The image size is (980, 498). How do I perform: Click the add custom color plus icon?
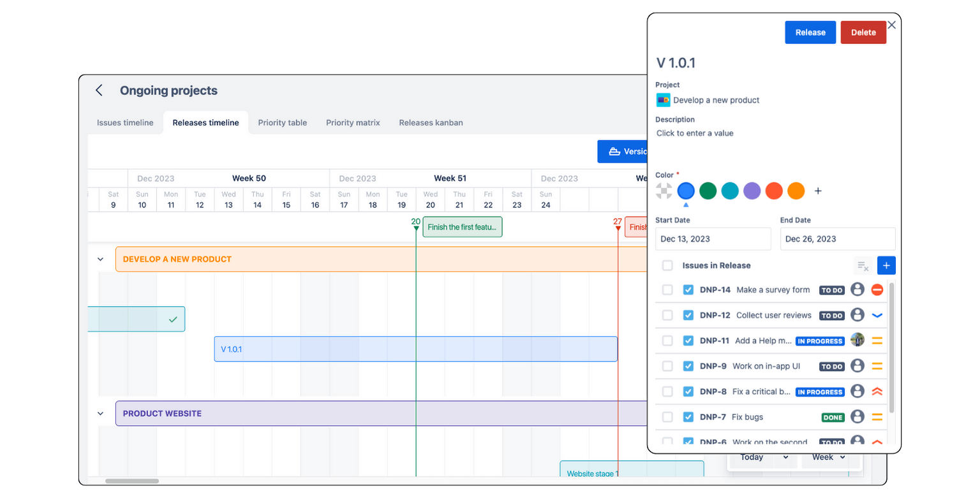(818, 191)
